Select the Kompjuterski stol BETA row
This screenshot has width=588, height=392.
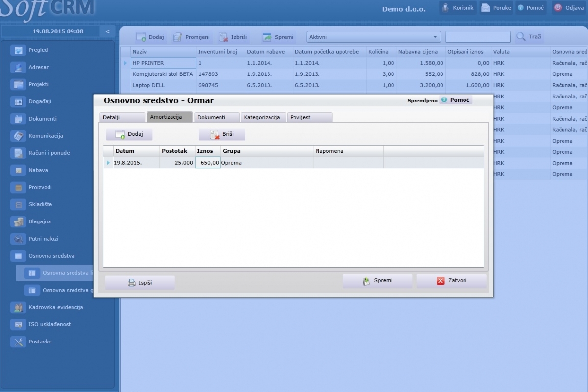353,74
